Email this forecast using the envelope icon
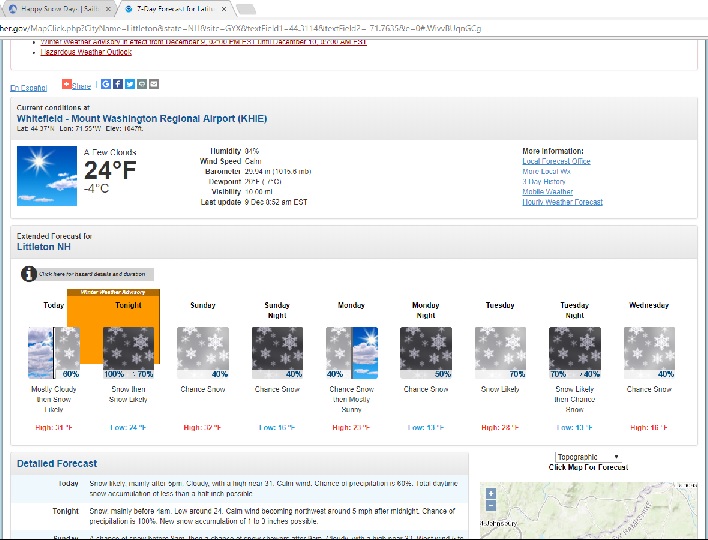 tap(154, 84)
